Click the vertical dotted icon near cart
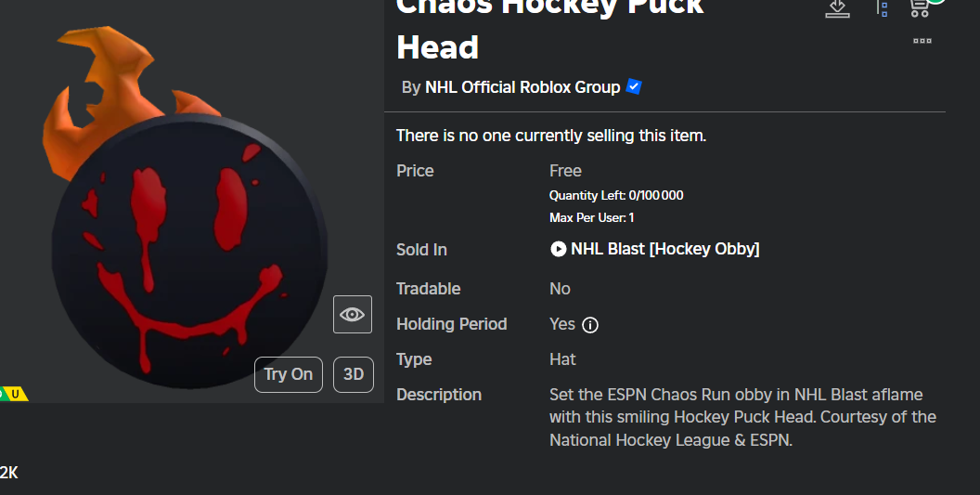 883,8
